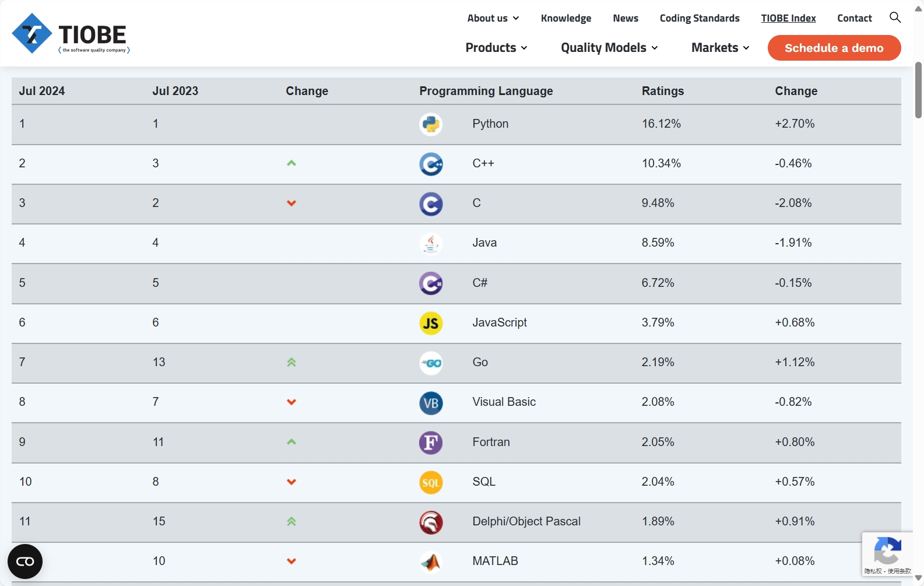924x586 pixels.
Task: Click the Fortran F logo
Action: [431, 443]
